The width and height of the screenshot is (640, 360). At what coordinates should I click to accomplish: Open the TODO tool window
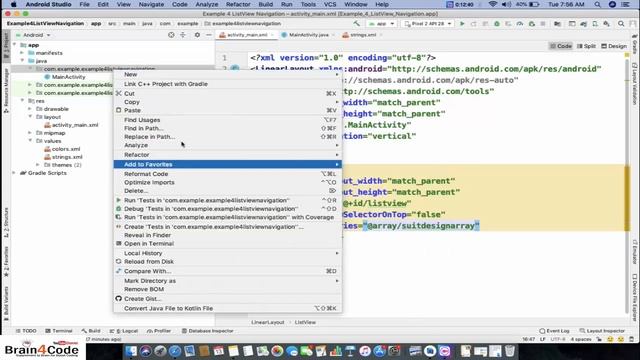pos(26,331)
